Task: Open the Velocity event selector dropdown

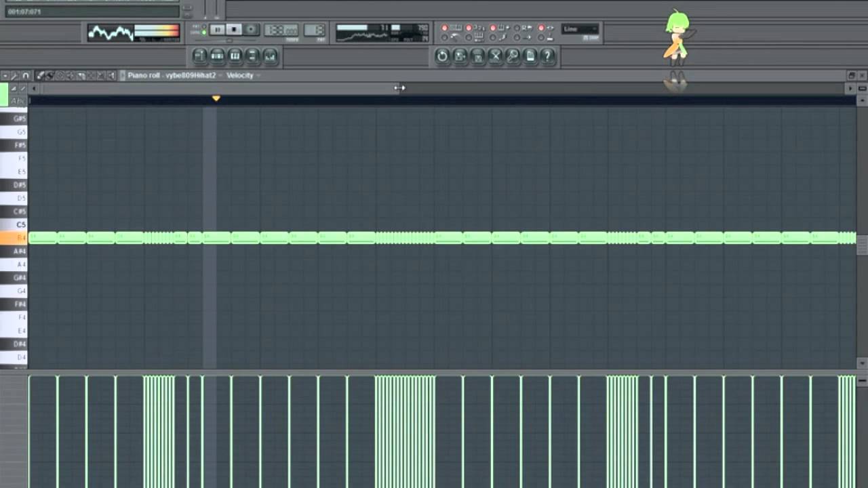Action: click(x=243, y=75)
